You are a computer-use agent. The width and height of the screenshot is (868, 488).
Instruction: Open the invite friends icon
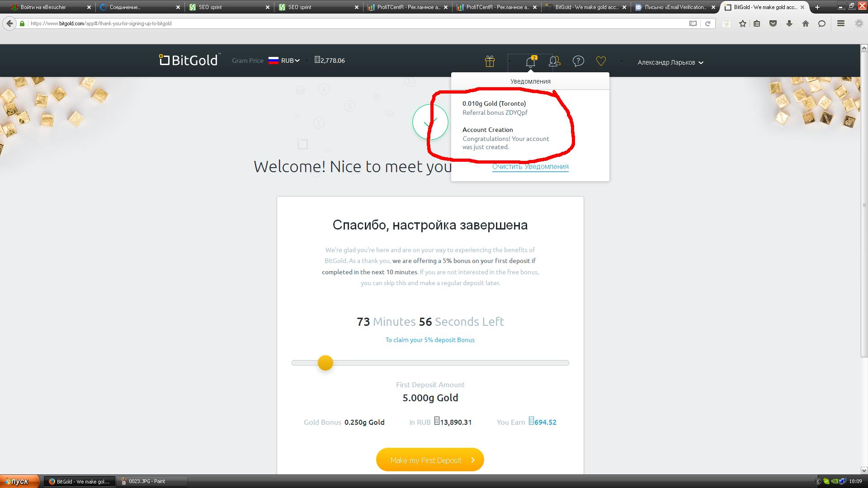click(x=554, y=61)
